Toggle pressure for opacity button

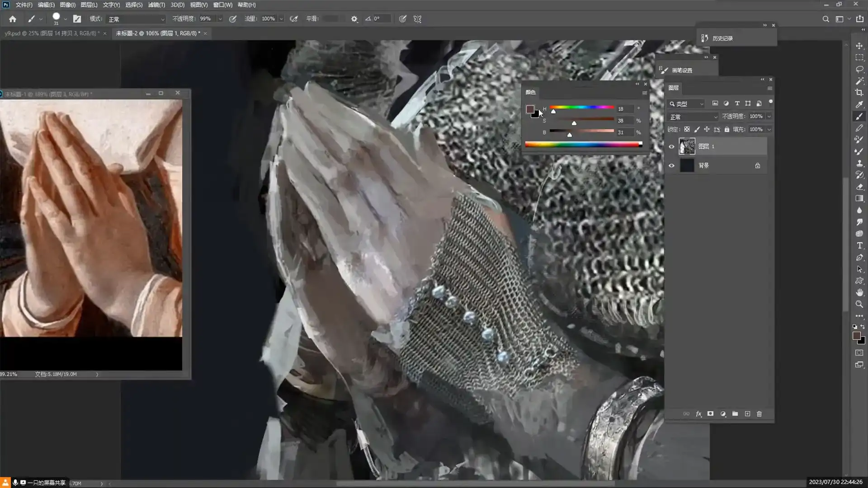(x=233, y=19)
